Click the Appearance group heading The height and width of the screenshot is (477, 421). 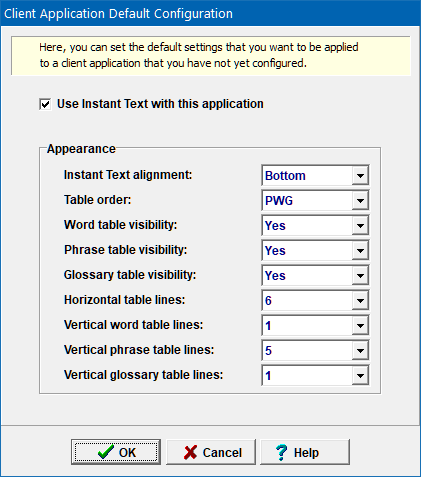point(81,149)
